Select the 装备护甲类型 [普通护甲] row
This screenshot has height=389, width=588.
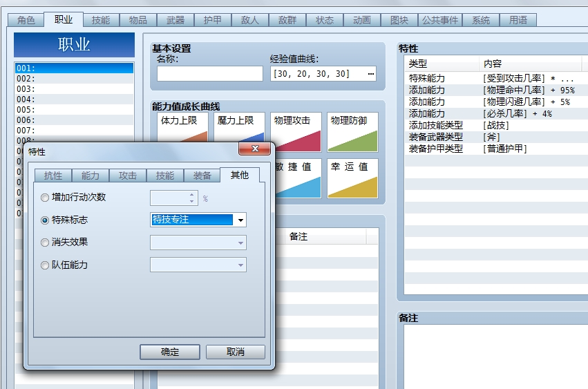pos(496,149)
